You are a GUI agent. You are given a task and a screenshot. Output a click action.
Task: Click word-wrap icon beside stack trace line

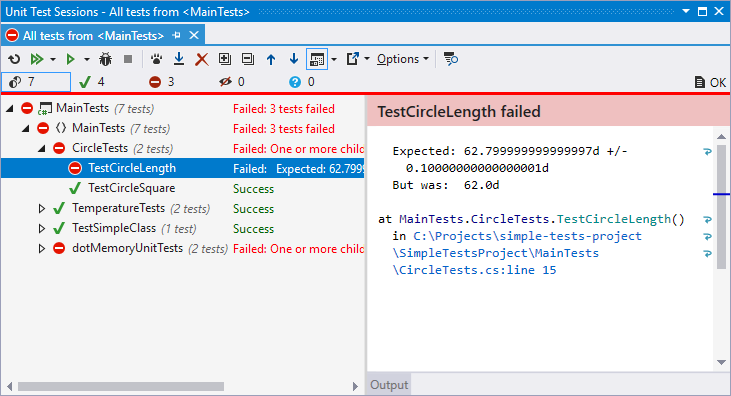pyautogui.click(x=707, y=219)
